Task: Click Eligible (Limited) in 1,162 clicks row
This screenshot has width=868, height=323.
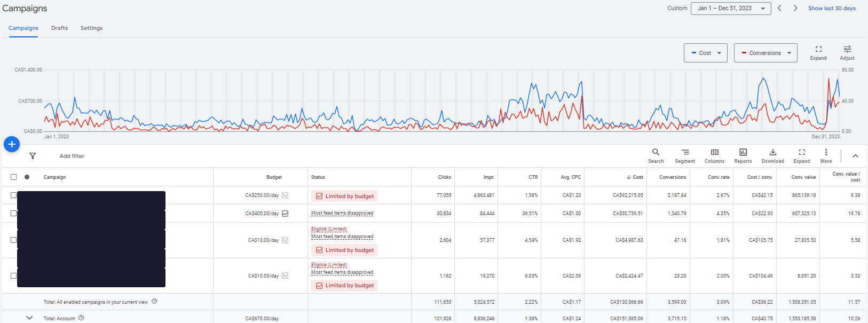Action: coord(329,265)
